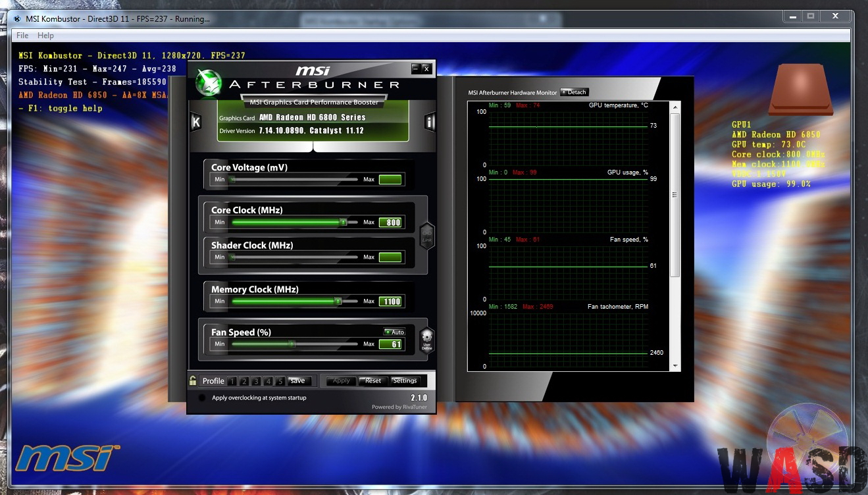868x495 pixels.
Task: Click the 'Fan Speed (%)' label
Action: click(x=241, y=332)
